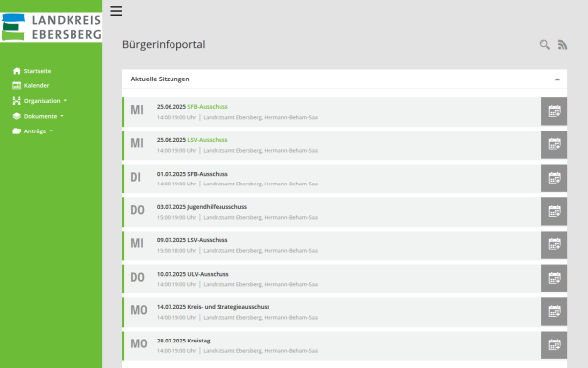The image size is (588, 368).
Task: Collapse the Aktuelle Sitzungen panel
Action: pos(557,79)
